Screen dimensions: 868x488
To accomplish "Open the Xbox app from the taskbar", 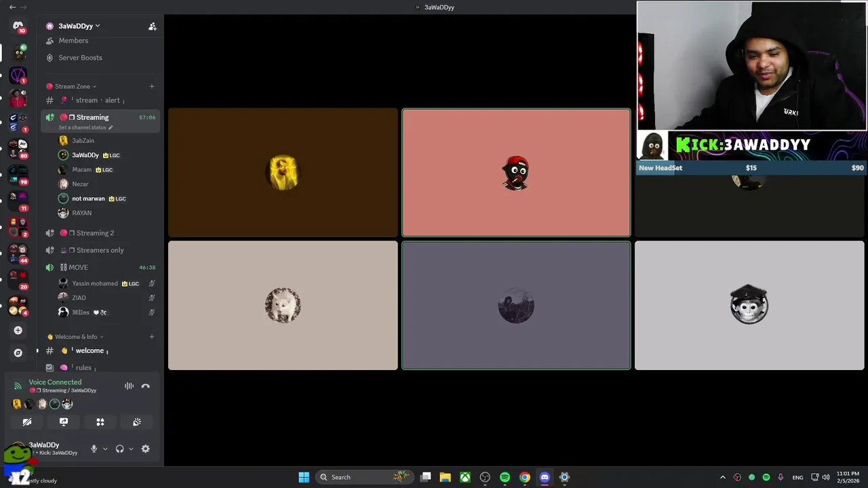I will click(465, 477).
